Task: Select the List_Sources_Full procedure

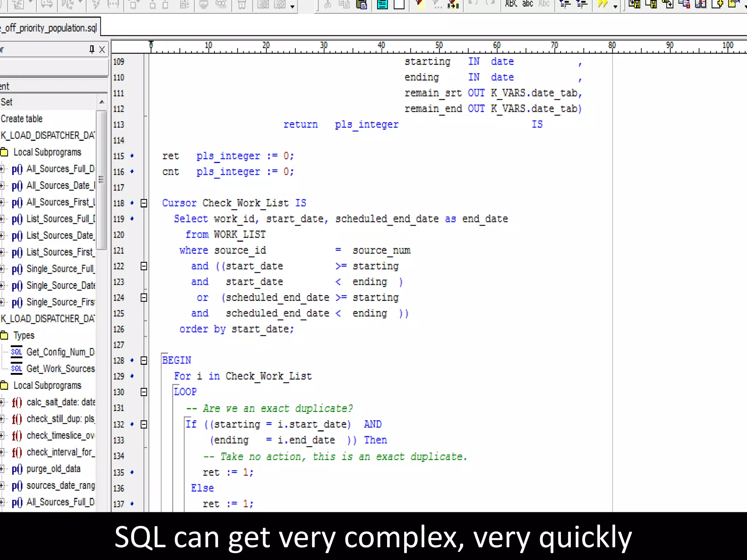Action: click(53, 219)
